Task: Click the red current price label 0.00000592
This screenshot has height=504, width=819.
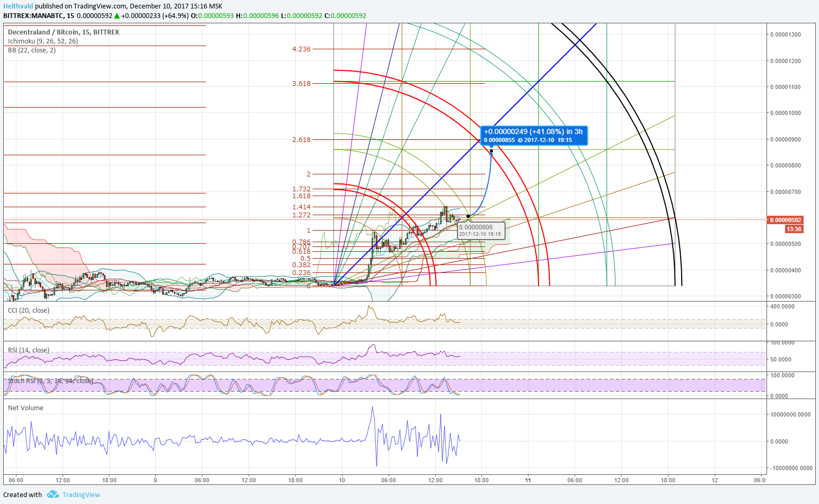Action: (786, 220)
